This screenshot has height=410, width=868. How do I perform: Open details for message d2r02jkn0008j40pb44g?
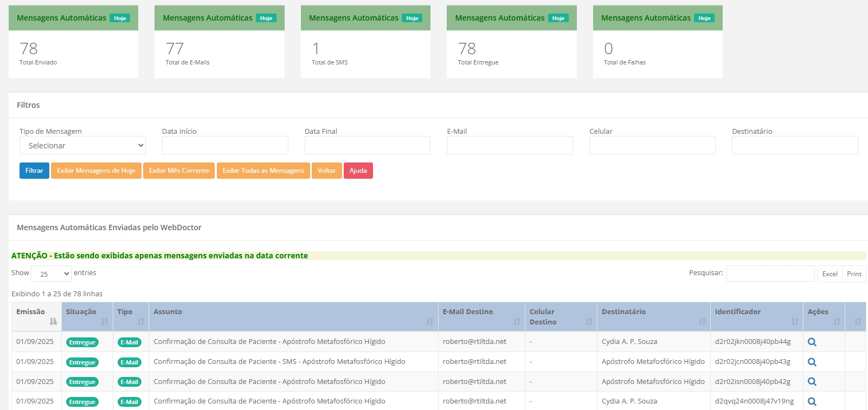812,342
